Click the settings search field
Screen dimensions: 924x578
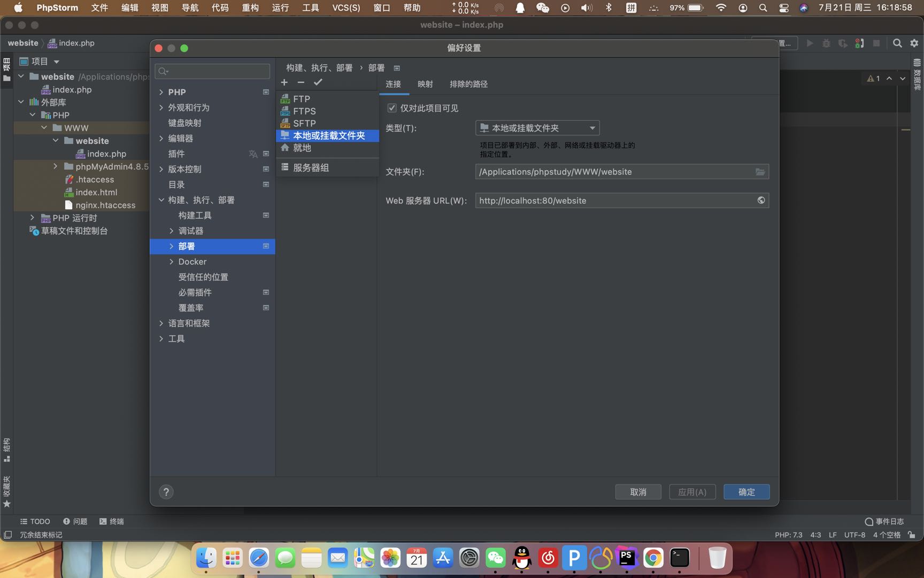[212, 71]
